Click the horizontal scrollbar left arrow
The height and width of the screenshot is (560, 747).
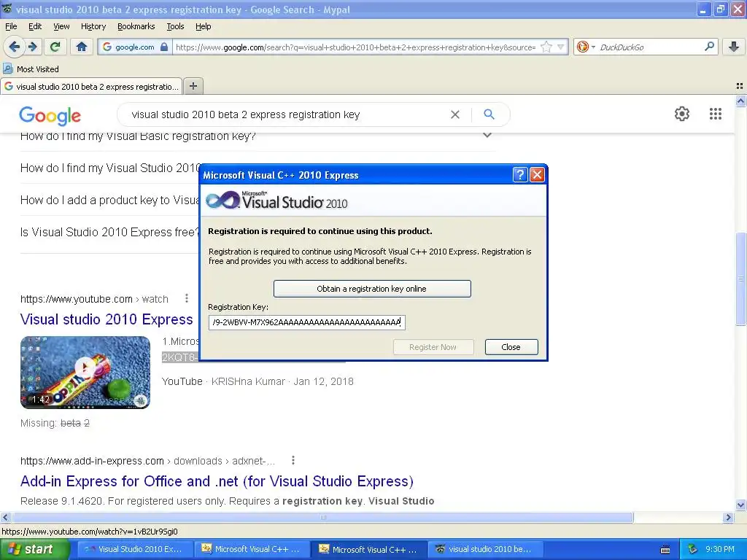click(5, 517)
